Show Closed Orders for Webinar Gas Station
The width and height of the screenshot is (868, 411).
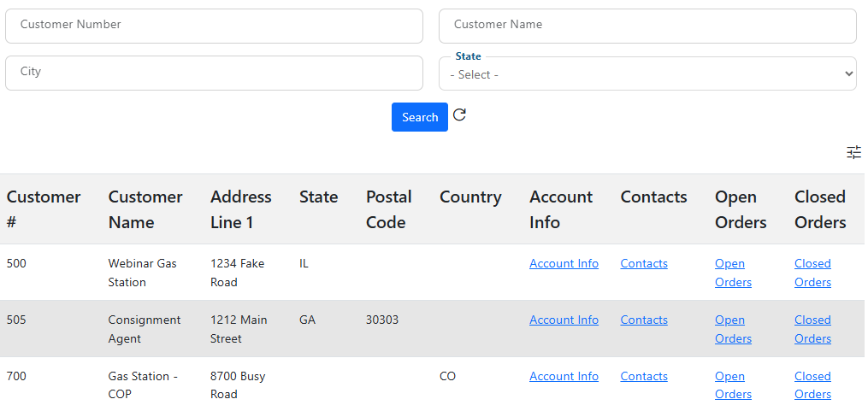click(812, 273)
